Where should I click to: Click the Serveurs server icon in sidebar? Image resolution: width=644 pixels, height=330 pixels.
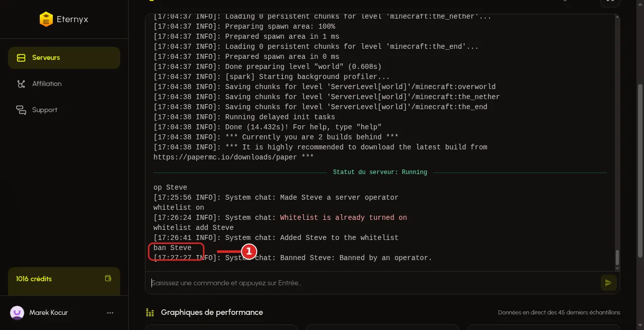pos(21,58)
